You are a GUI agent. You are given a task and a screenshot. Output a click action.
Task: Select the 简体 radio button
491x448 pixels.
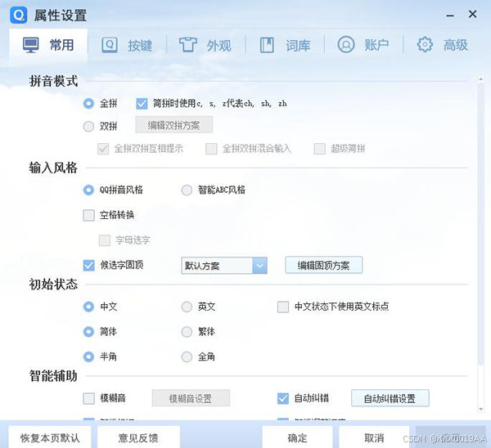88,332
